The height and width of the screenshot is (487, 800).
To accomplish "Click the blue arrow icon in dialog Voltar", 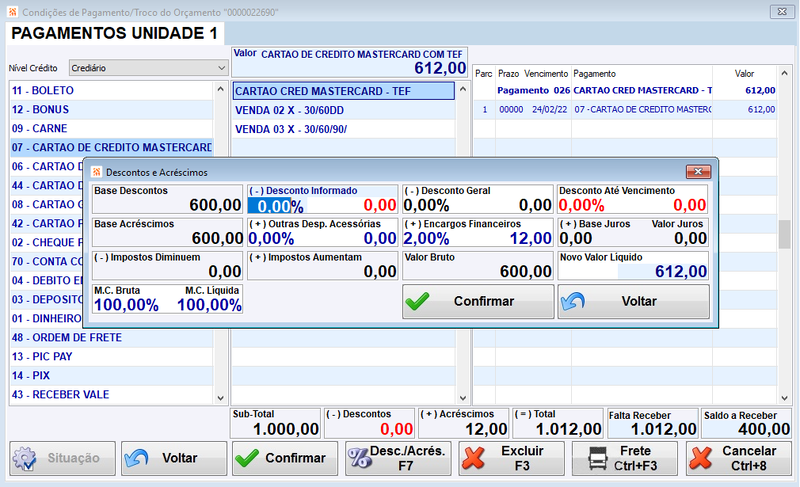I will click(x=572, y=301).
